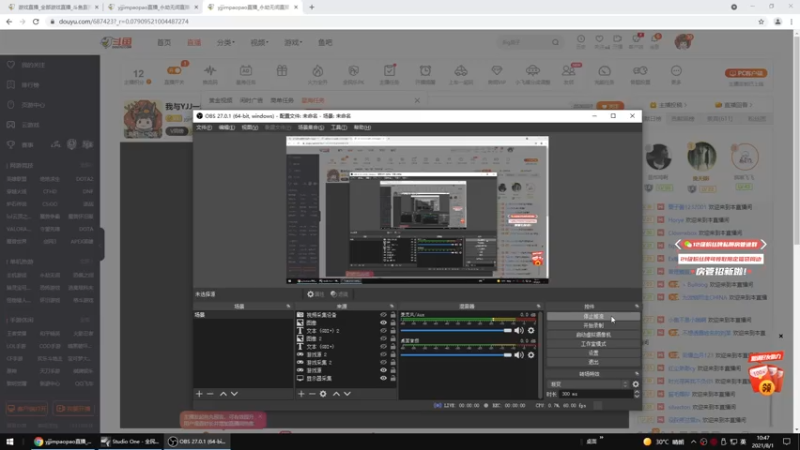The image size is (800, 450).
Task: Open the OBS 场景集合(S) menu
Action: pyautogui.click(x=311, y=127)
